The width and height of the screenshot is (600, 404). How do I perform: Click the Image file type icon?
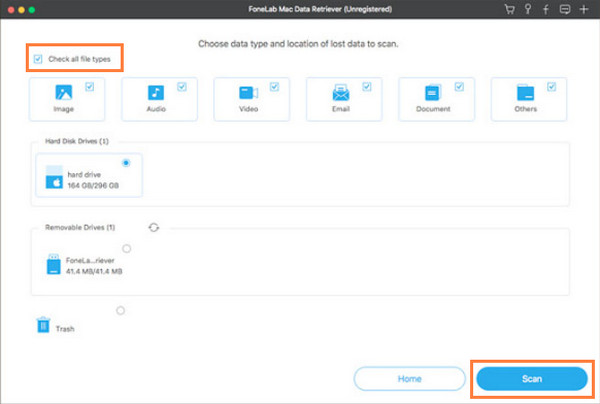[64, 92]
